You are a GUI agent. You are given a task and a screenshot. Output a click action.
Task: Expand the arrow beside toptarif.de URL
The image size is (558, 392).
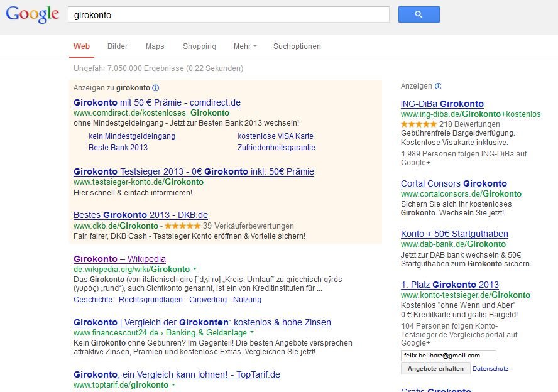point(173,384)
